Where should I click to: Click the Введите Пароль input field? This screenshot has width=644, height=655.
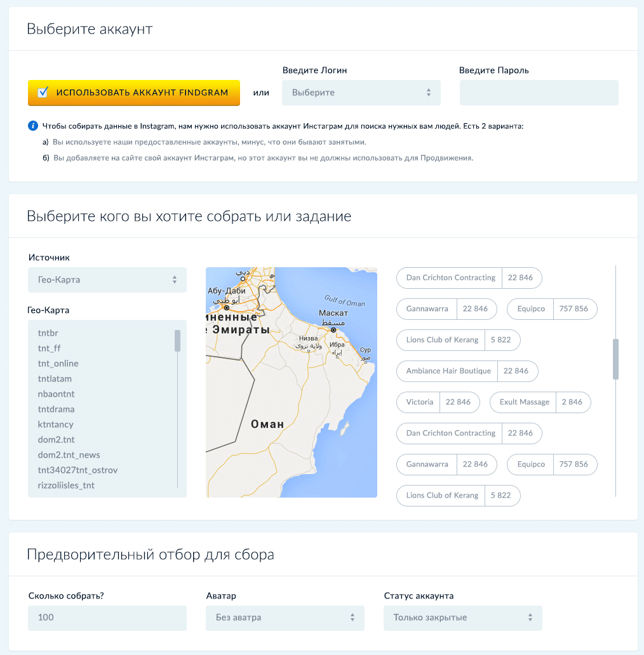point(539,93)
